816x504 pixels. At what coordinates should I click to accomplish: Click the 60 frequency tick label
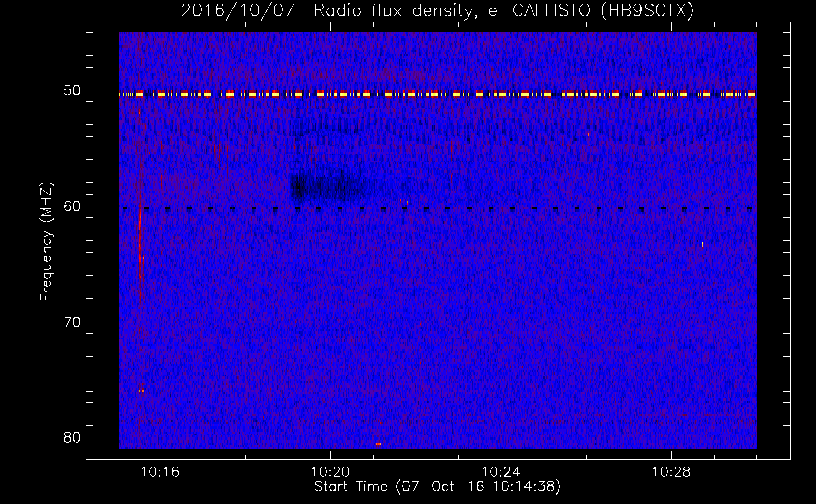tap(73, 206)
